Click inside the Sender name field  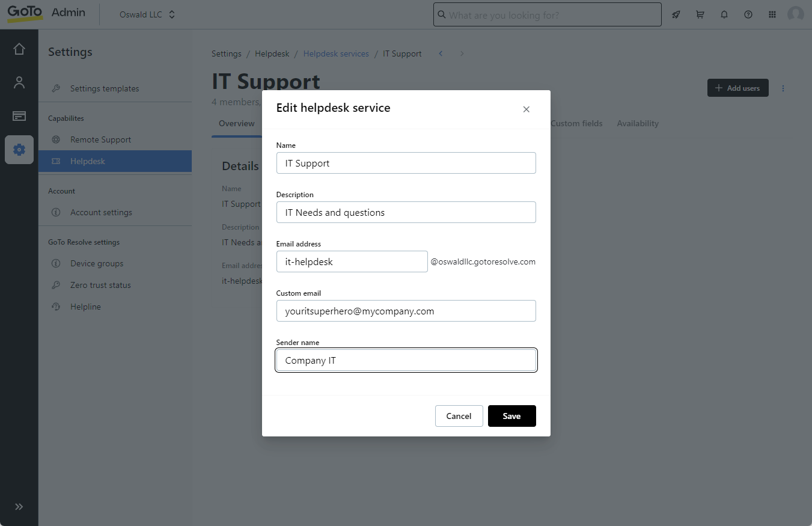coord(406,360)
